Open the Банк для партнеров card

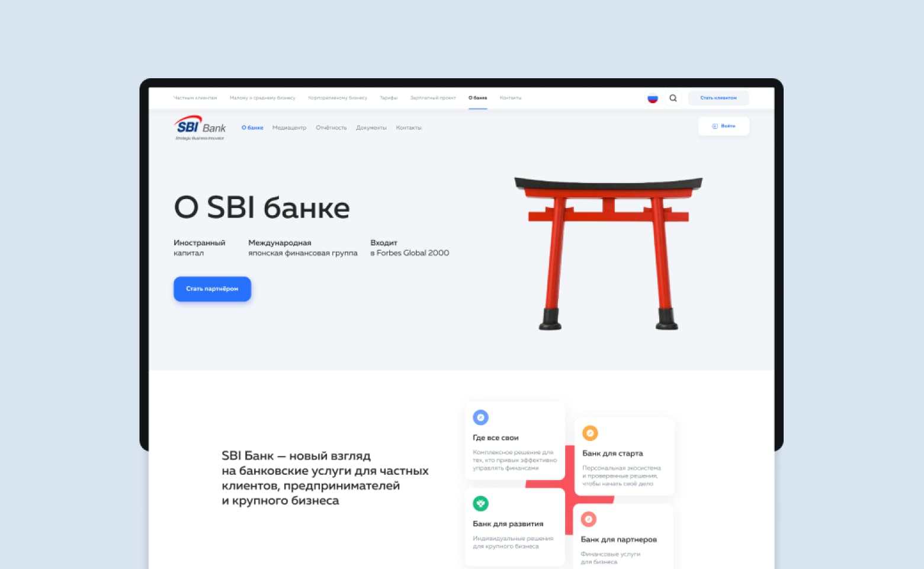623,536
